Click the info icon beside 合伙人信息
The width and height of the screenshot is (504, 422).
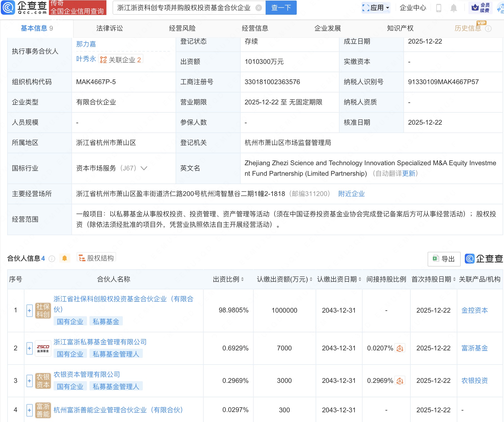52,259
